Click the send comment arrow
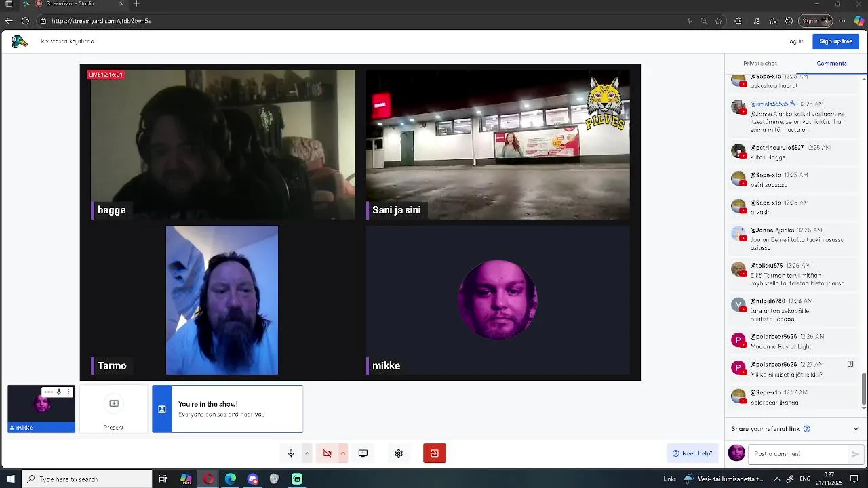Image resolution: width=868 pixels, height=488 pixels. coord(855,454)
